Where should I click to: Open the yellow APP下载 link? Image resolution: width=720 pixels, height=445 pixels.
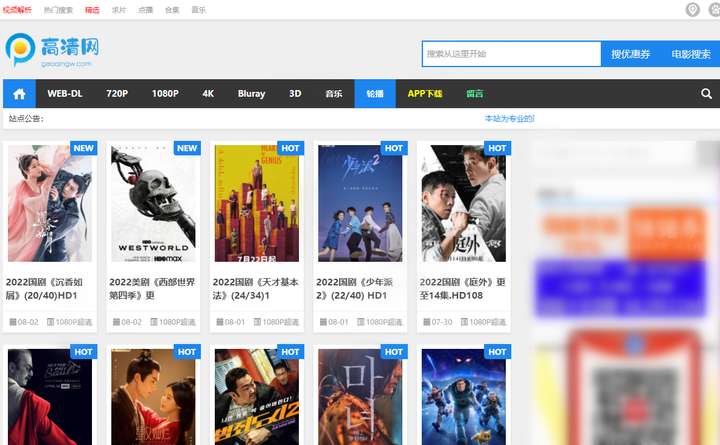(425, 94)
